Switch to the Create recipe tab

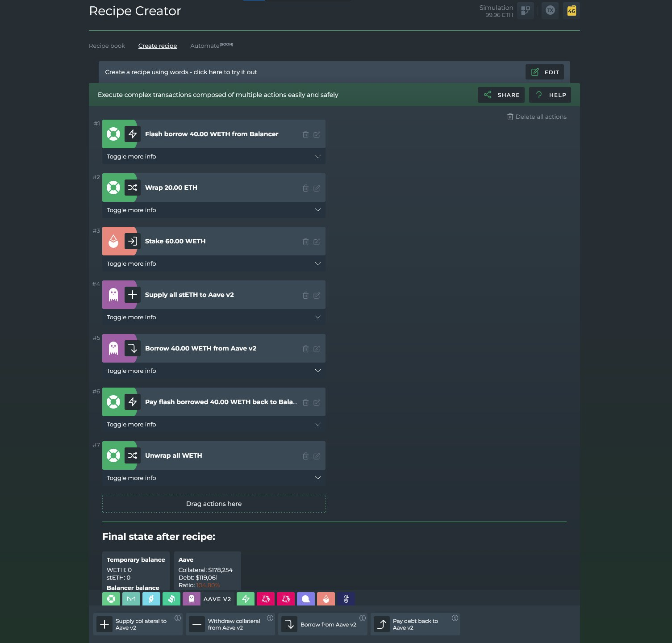(158, 46)
